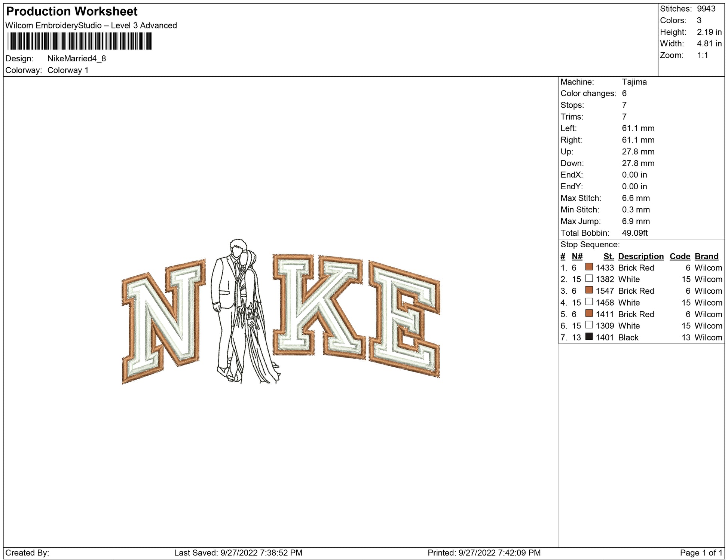Click the White swatch in row 2
Viewport: 728px width, 560px height.
tap(589, 279)
